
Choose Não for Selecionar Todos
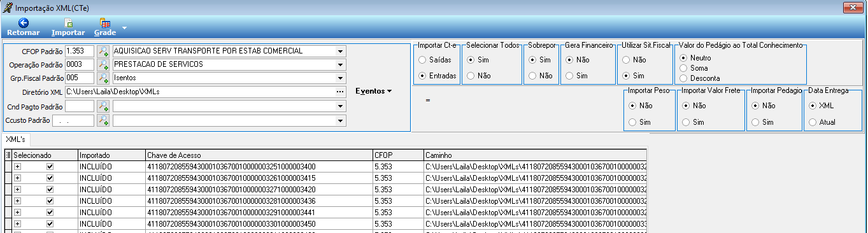click(471, 76)
